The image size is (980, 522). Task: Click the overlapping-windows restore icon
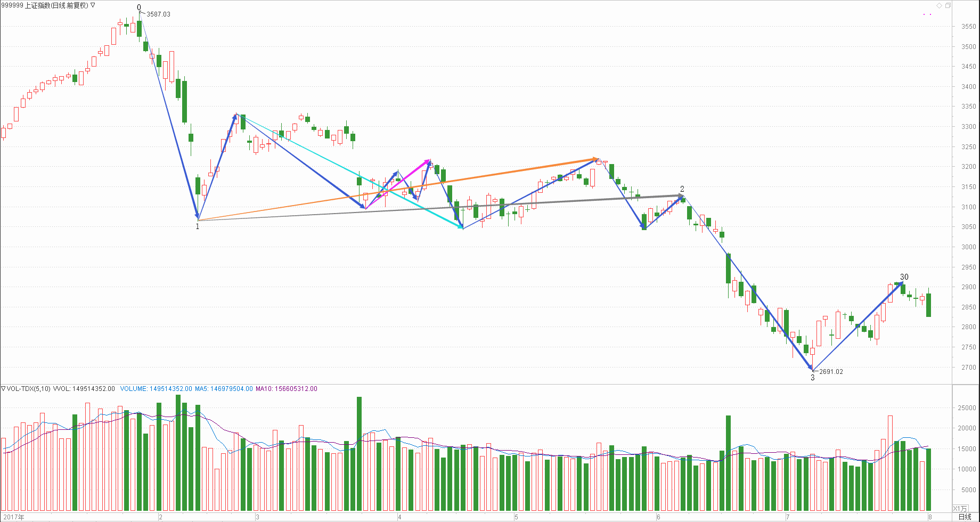click(x=948, y=6)
